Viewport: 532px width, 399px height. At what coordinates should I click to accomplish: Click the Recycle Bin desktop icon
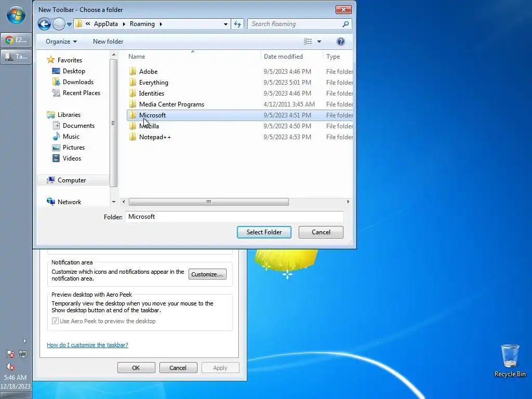[510, 361]
